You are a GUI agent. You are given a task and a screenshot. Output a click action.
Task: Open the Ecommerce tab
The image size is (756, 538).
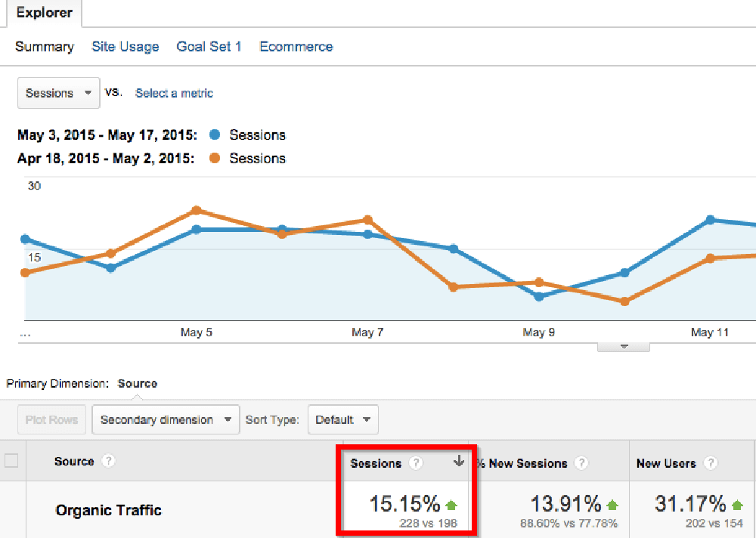click(x=296, y=47)
